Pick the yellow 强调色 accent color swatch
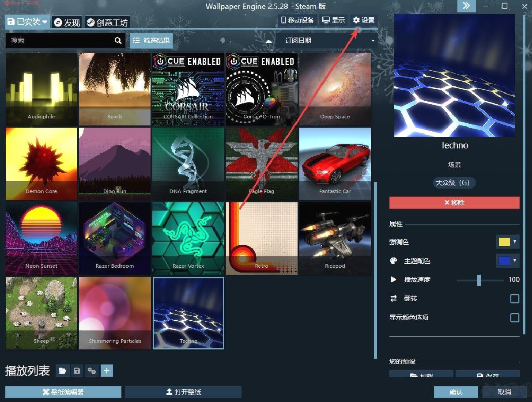This screenshot has height=402, width=532. (x=504, y=242)
